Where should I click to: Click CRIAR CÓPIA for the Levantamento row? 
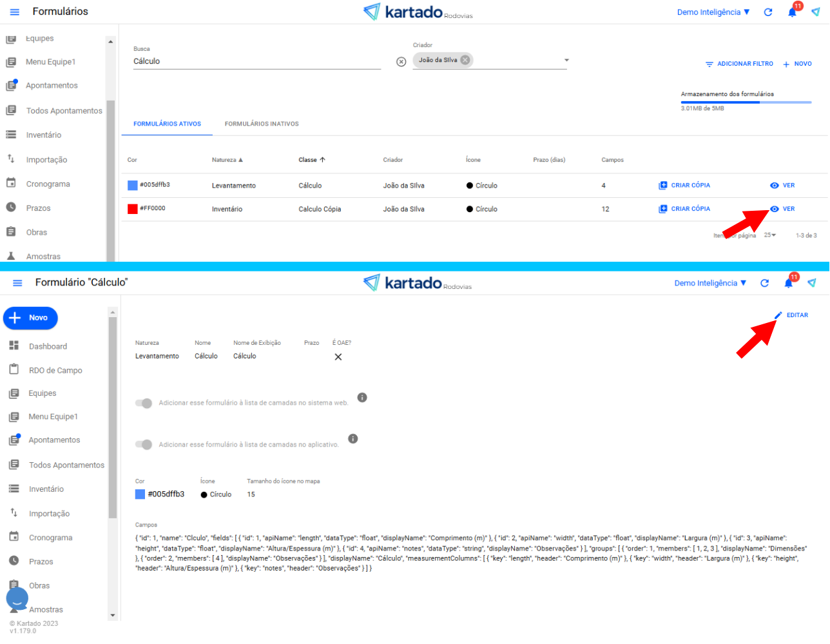[x=684, y=186]
